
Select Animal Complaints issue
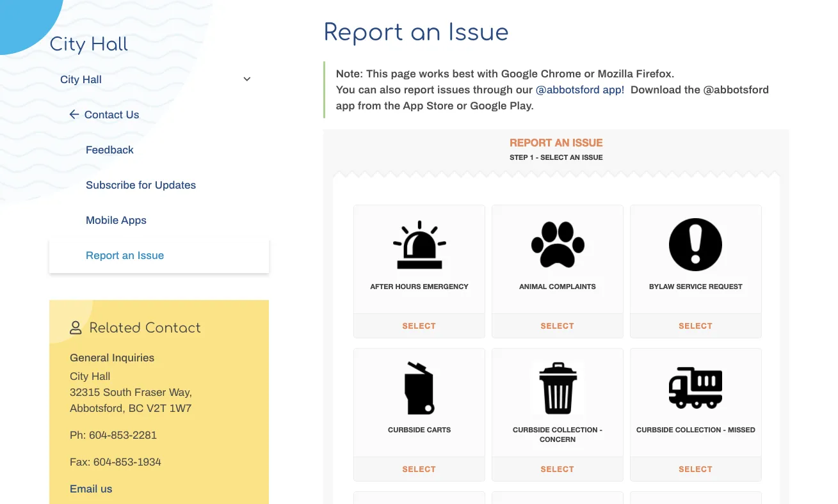coord(558,326)
